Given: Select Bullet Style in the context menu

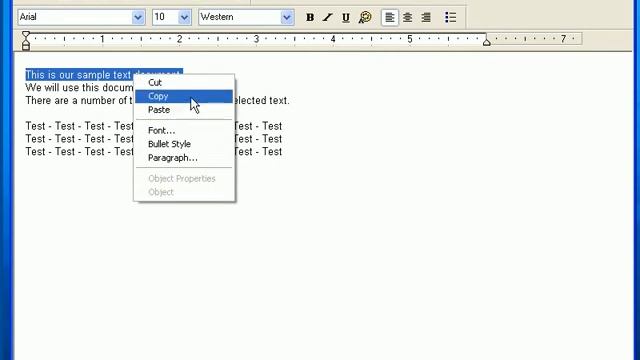Looking at the screenshot, I should point(184,144).
